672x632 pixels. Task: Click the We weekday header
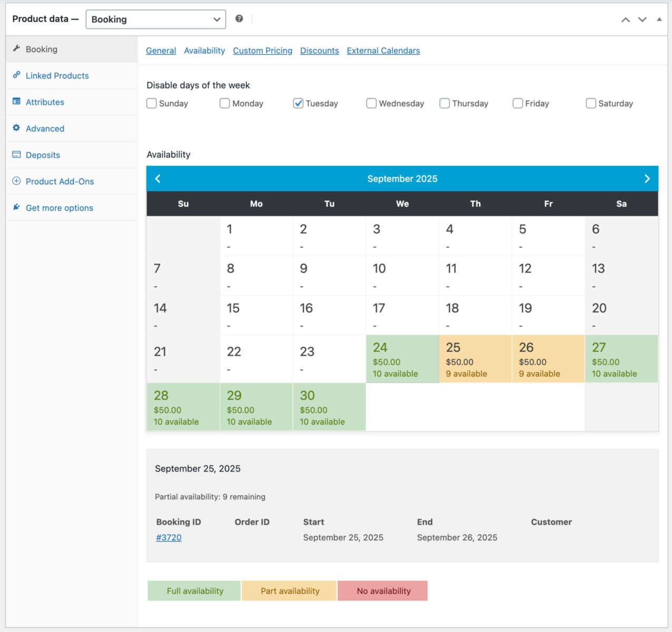[402, 204]
